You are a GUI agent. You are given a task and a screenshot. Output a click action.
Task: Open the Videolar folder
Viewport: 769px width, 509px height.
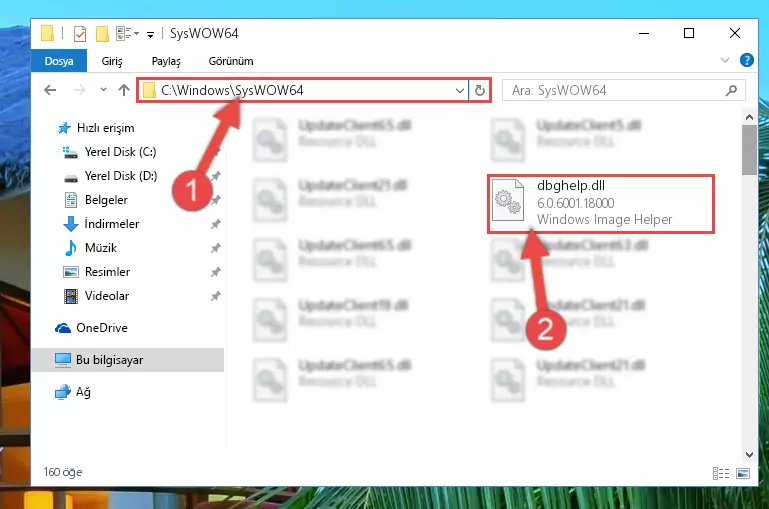(107, 296)
